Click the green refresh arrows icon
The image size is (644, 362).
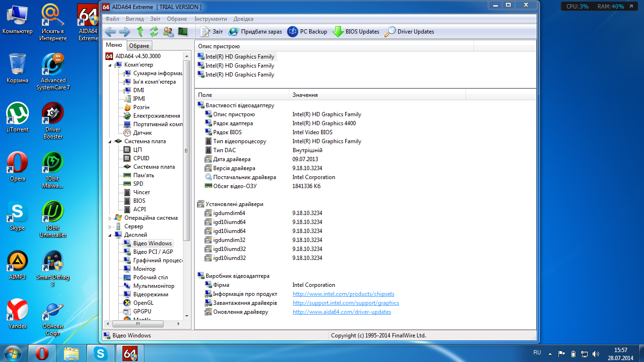pos(154,32)
